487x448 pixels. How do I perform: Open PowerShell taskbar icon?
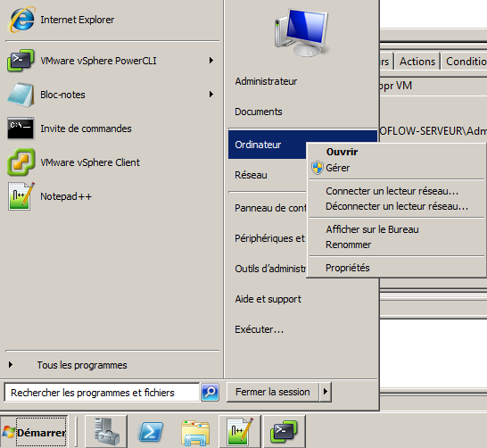(x=151, y=431)
